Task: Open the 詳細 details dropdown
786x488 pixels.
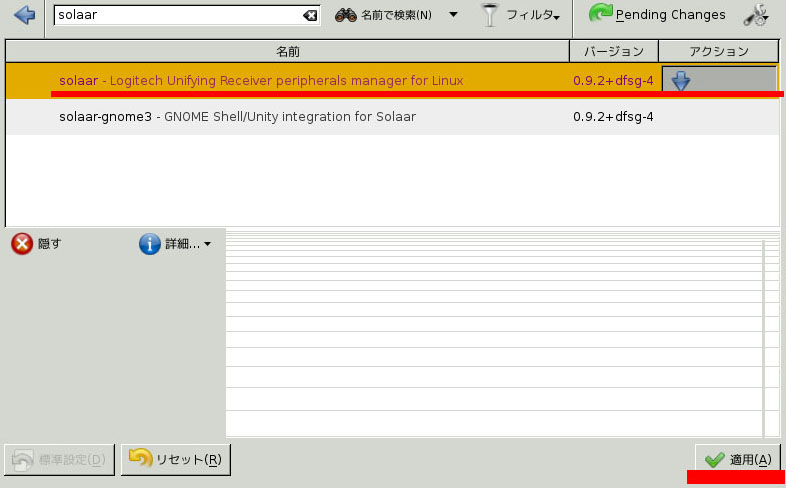Action: (175, 244)
